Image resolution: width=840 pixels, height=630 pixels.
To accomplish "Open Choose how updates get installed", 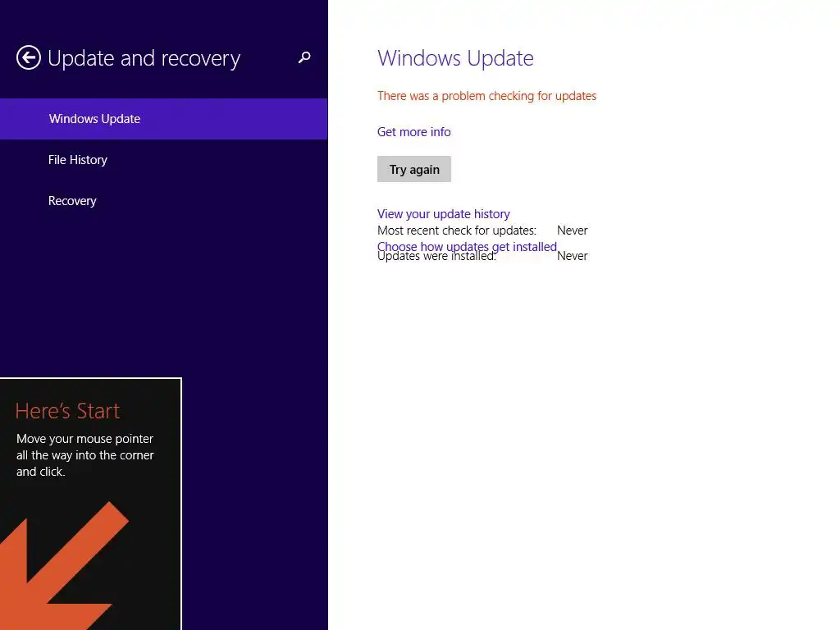I will [467, 245].
